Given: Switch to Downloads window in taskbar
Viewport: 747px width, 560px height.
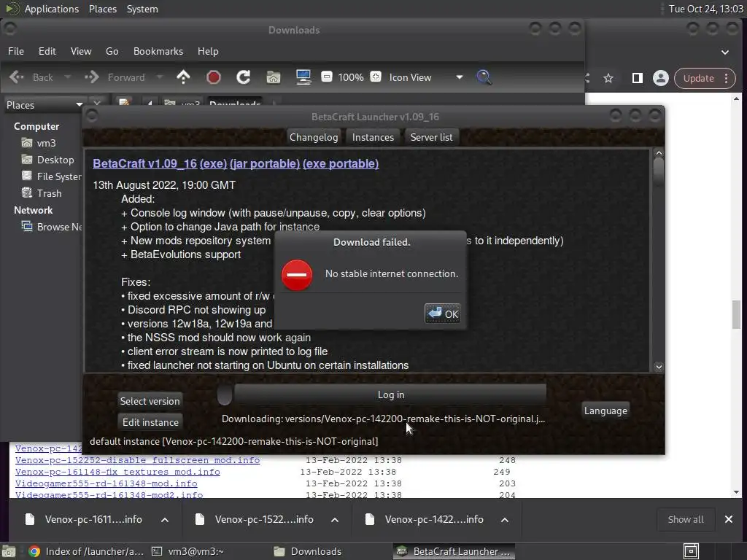Looking at the screenshot, I should click(308, 551).
